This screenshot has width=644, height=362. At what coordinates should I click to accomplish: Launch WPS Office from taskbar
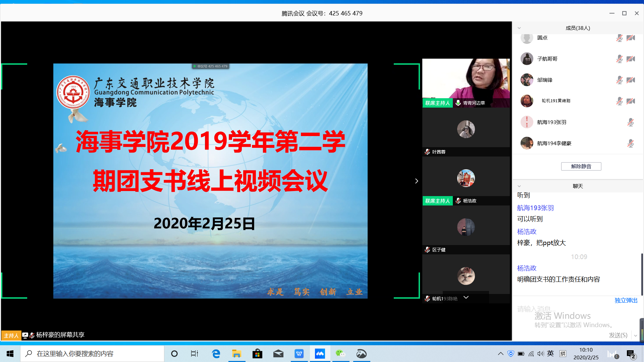[299, 354]
